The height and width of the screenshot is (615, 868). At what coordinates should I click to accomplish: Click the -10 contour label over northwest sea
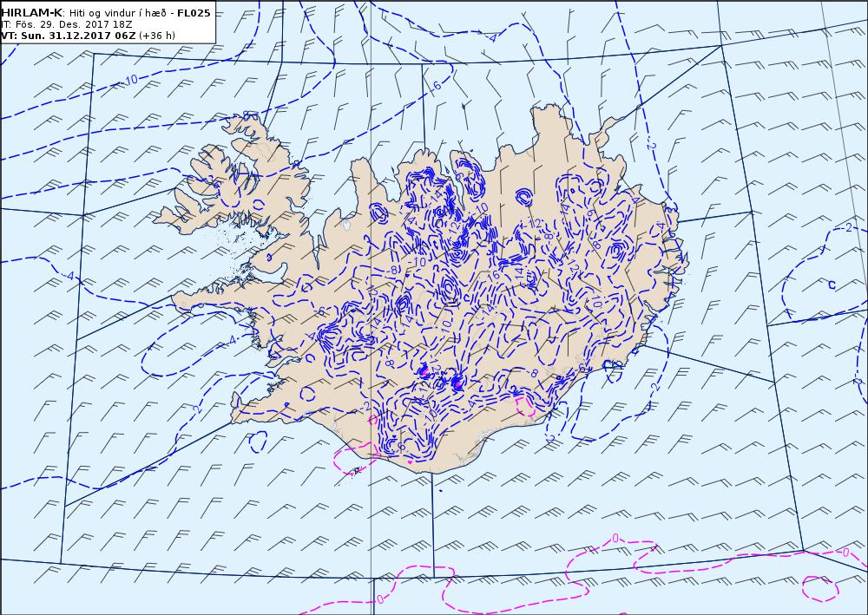pyautogui.click(x=129, y=80)
